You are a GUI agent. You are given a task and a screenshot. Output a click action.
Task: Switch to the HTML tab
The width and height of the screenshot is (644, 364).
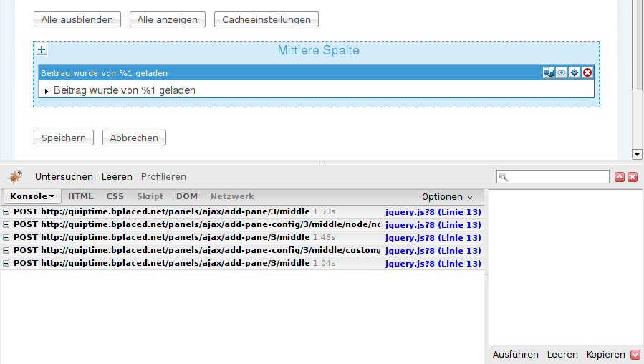pyautogui.click(x=80, y=196)
